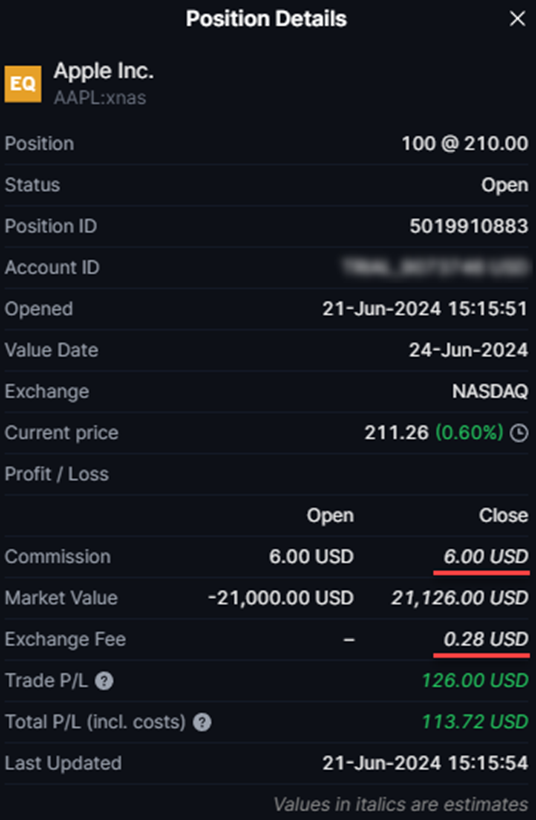This screenshot has height=820, width=536.
Task: Click the AAPL:xnas ticker symbol
Action: [100, 98]
